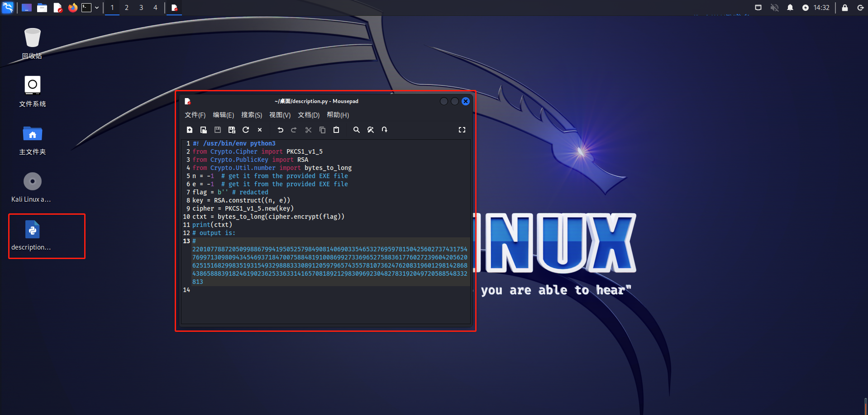Select the description.py desktop file
The height and width of the screenshot is (415, 868).
tap(31, 236)
